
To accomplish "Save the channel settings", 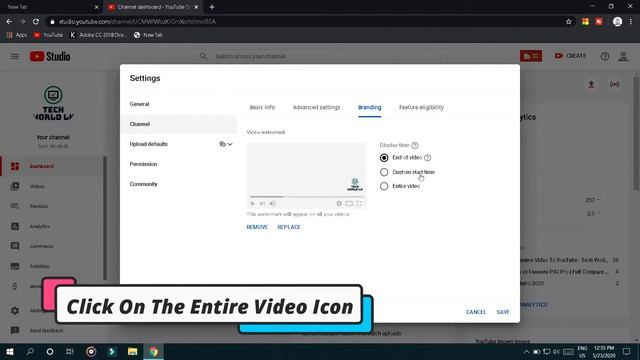I will tap(503, 312).
